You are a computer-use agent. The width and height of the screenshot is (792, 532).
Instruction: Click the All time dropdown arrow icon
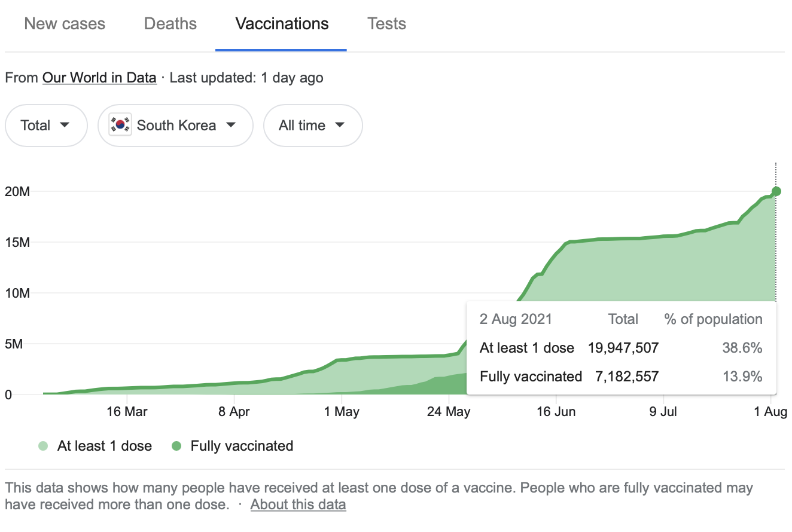(x=340, y=126)
